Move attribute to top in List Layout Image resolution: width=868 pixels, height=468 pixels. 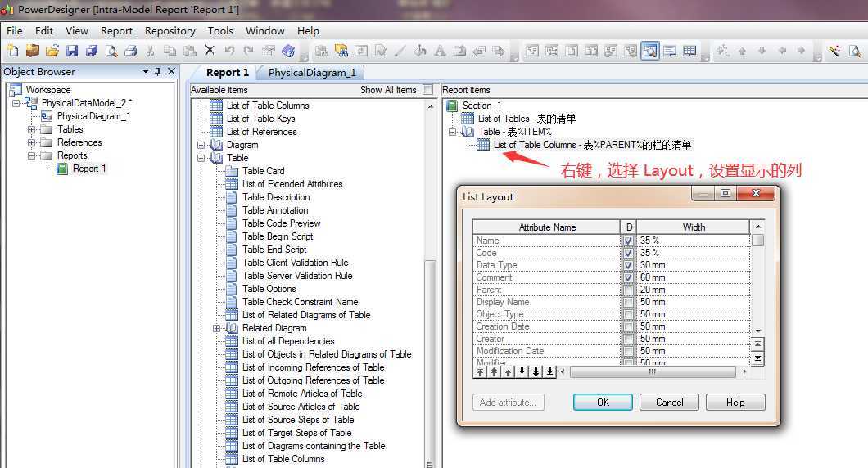(x=481, y=371)
